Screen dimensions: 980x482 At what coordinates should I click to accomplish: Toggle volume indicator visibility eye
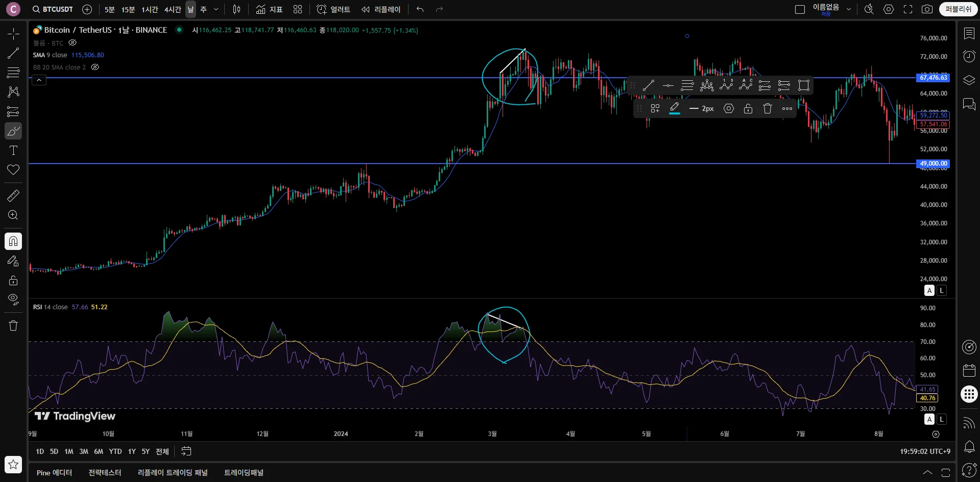coord(73,43)
